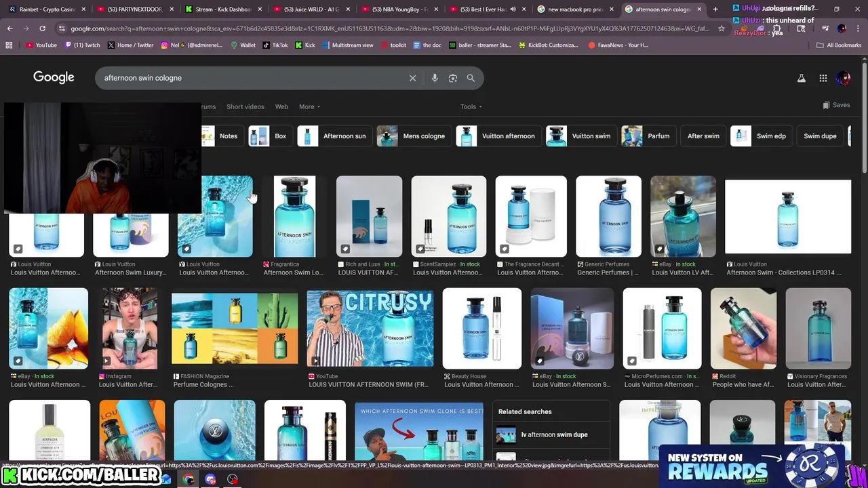Select the Parfum filter chip
Screen dimensions: 868x488
click(x=648, y=136)
